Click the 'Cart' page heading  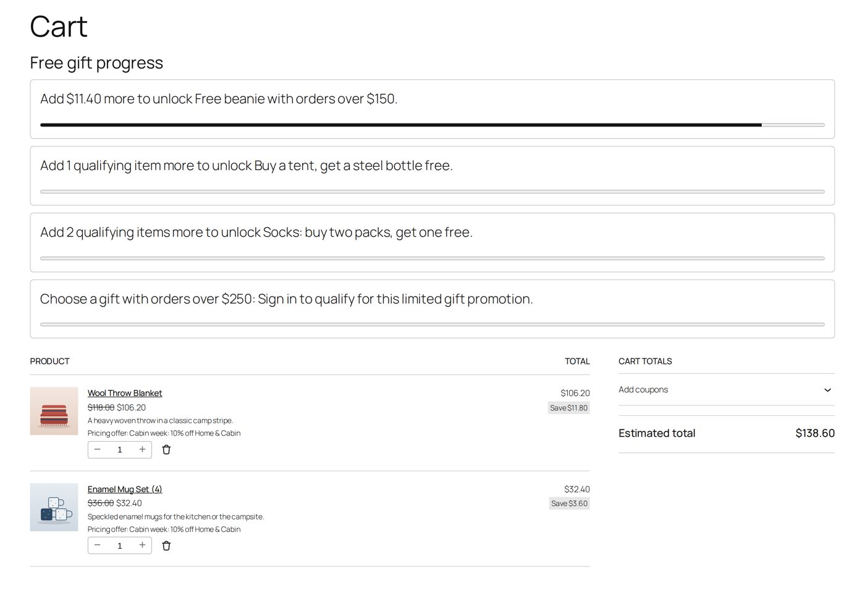tap(59, 27)
